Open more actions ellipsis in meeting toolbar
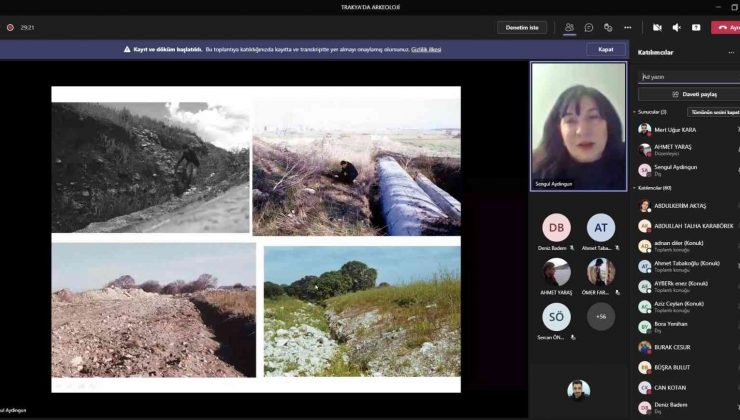740x420 pixels. pyautogui.click(x=628, y=28)
